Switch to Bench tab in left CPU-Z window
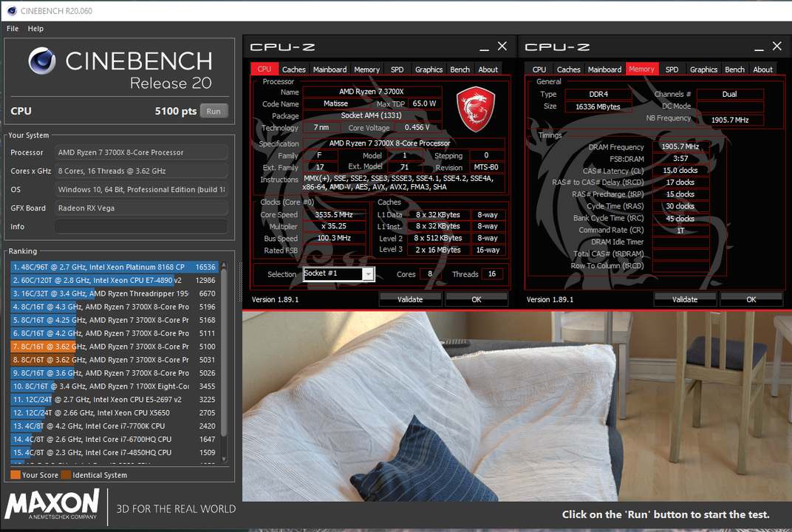The width and height of the screenshot is (792, 532). [x=460, y=69]
